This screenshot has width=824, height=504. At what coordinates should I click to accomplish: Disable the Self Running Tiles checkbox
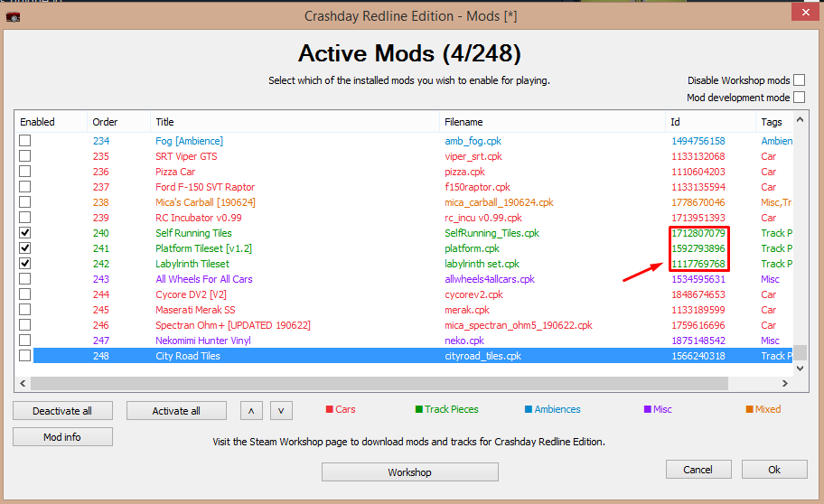point(24,232)
